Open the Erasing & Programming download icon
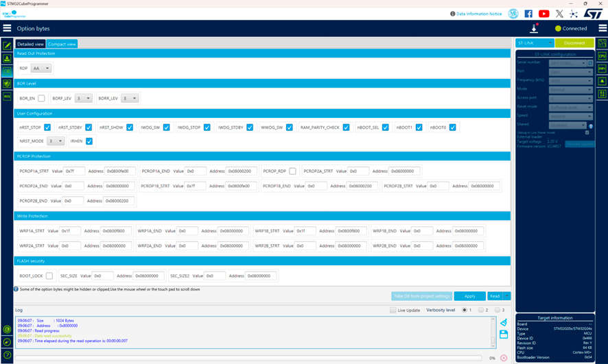This screenshot has width=608, height=364. point(7,58)
